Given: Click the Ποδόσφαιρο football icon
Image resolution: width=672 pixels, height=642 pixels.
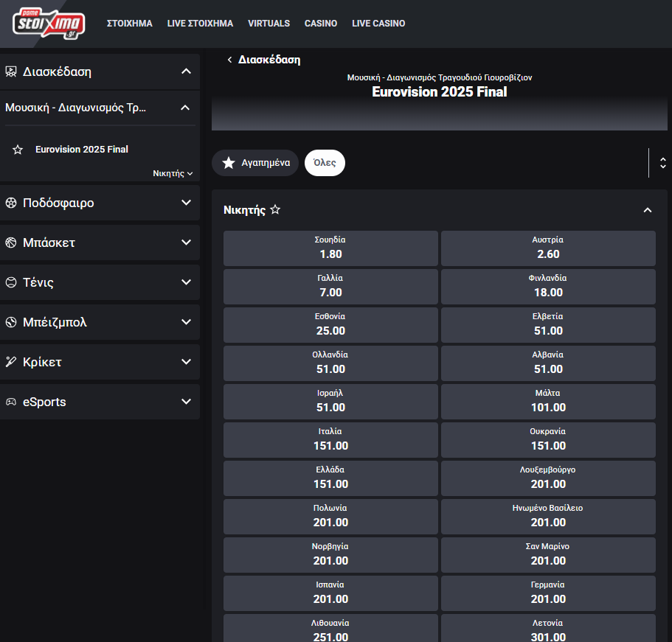Looking at the screenshot, I should tap(11, 203).
